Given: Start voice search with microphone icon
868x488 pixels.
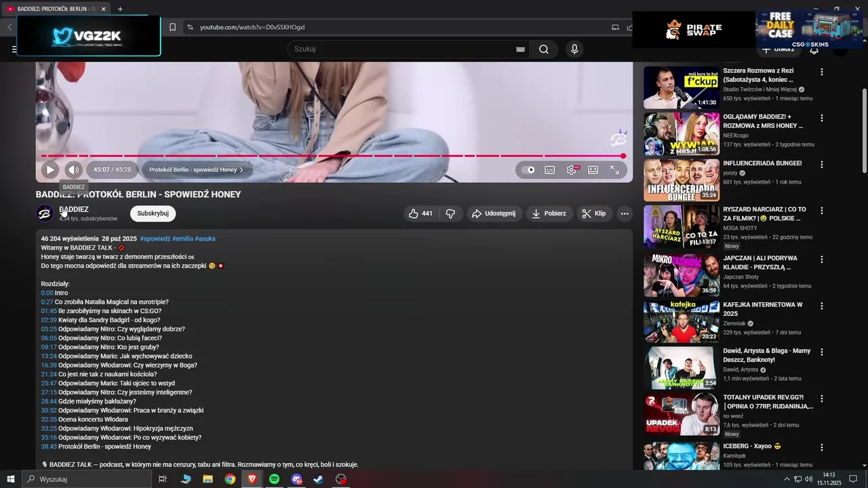Looking at the screenshot, I should 574,49.
